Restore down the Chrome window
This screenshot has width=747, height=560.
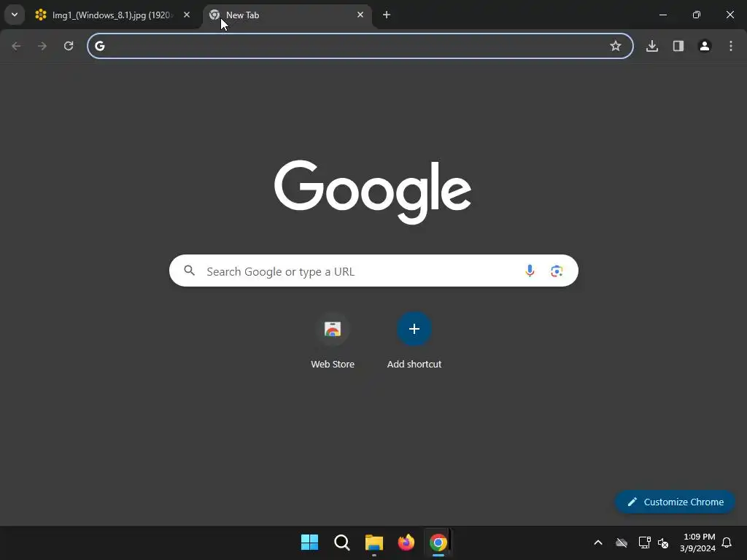click(x=697, y=15)
